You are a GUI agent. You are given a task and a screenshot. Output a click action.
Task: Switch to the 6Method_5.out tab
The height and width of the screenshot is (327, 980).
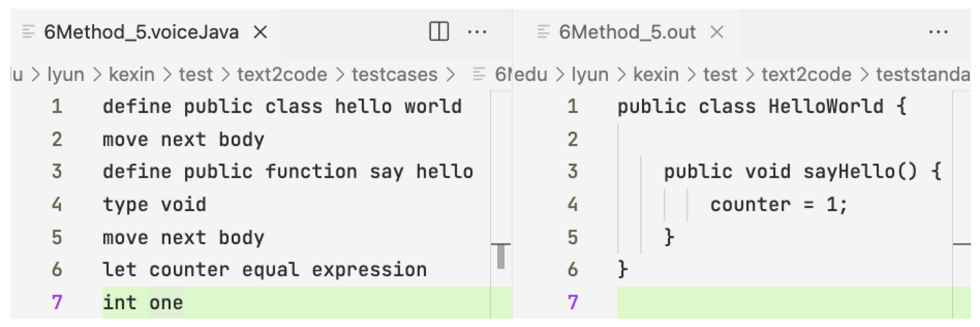[627, 32]
